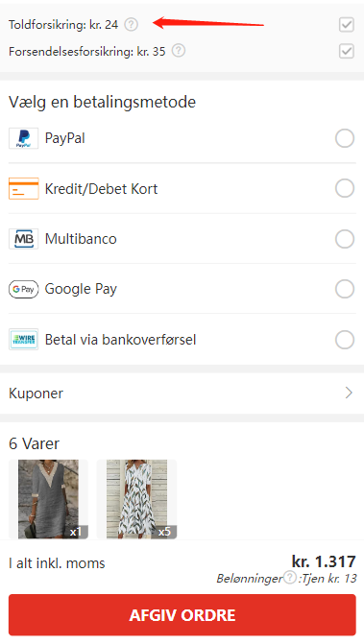Click the help icon beside Toldforsikring
This screenshot has width=364, height=644.
tap(131, 25)
